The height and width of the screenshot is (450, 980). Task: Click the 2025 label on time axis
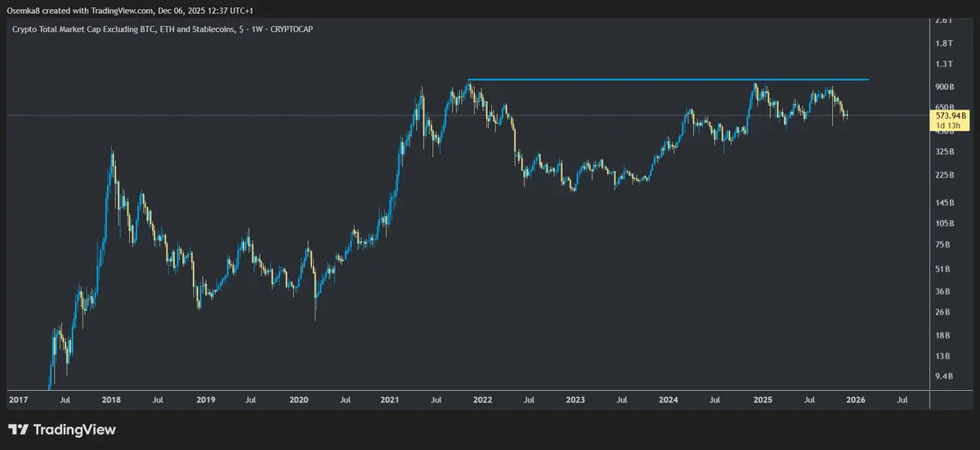[763, 399]
